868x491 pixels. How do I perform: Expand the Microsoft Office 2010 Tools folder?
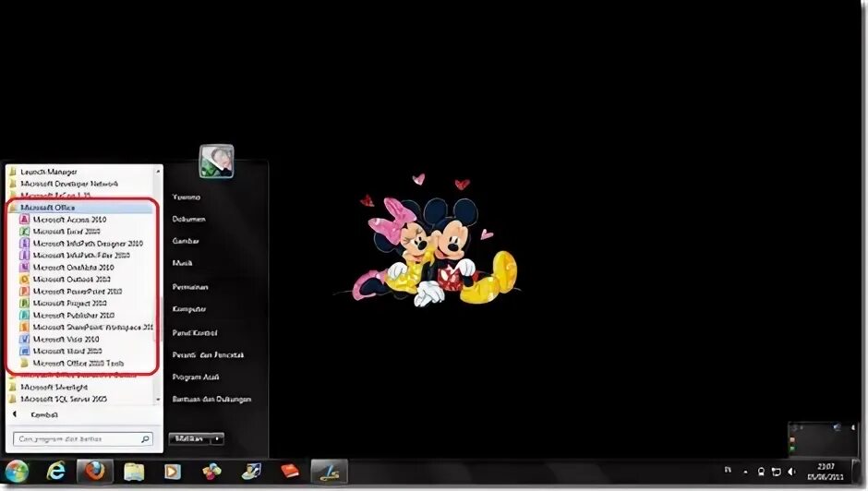click(72, 363)
